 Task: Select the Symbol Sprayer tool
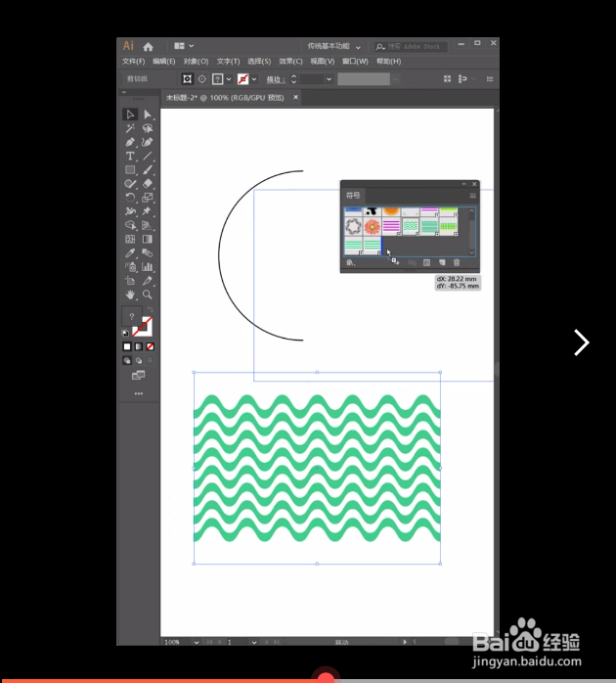[x=130, y=267]
